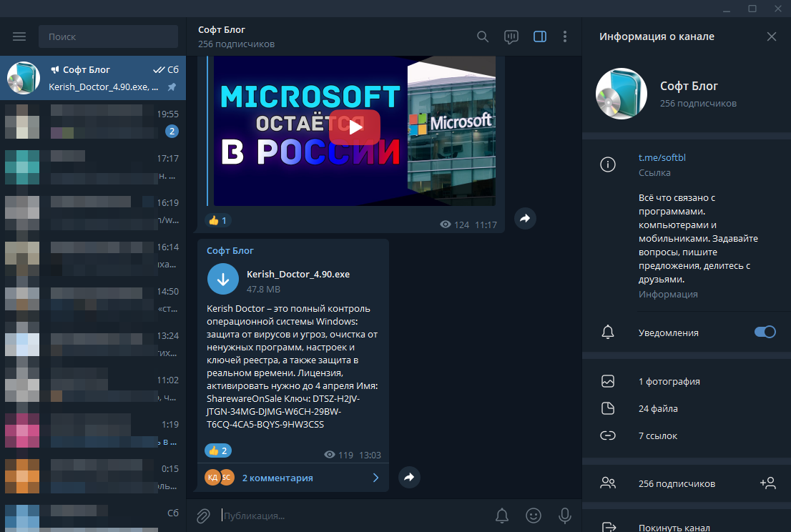Viewport: 791px width, 532px height.
Task: Forward the Kerish Doctor post
Action: click(x=409, y=477)
